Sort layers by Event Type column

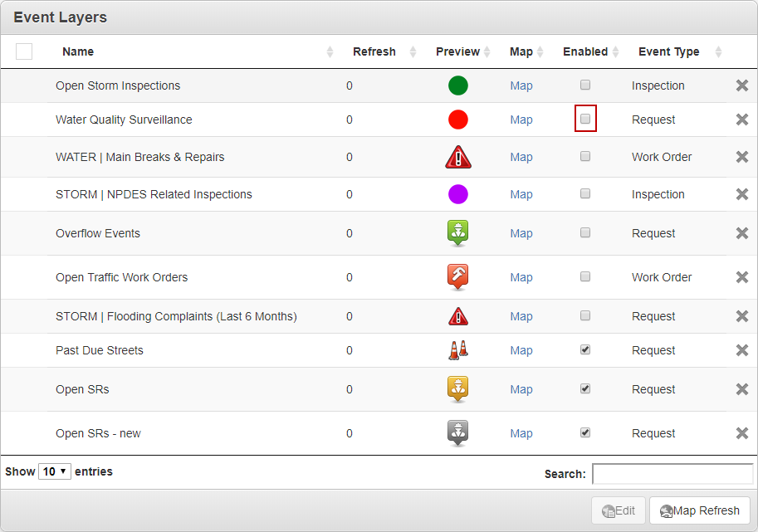tap(668, 51)
